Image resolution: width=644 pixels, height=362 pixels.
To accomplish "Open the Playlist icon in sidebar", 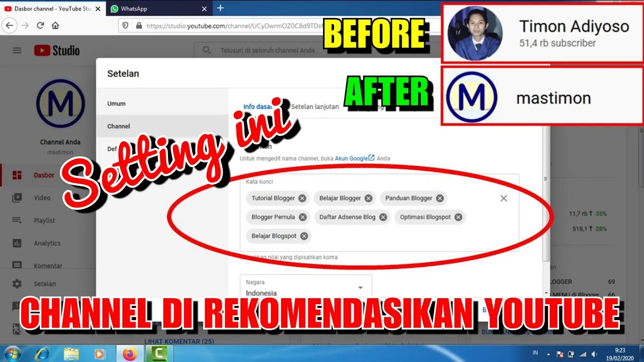I will point(17,220).
